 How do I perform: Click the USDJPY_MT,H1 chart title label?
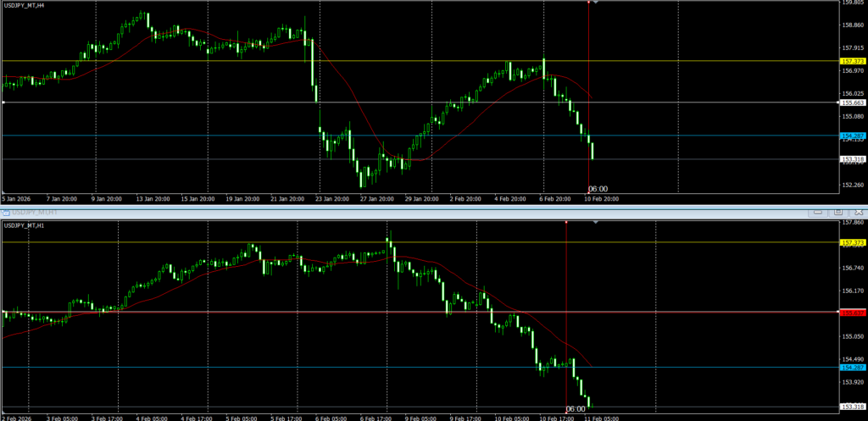coord(25,225)
